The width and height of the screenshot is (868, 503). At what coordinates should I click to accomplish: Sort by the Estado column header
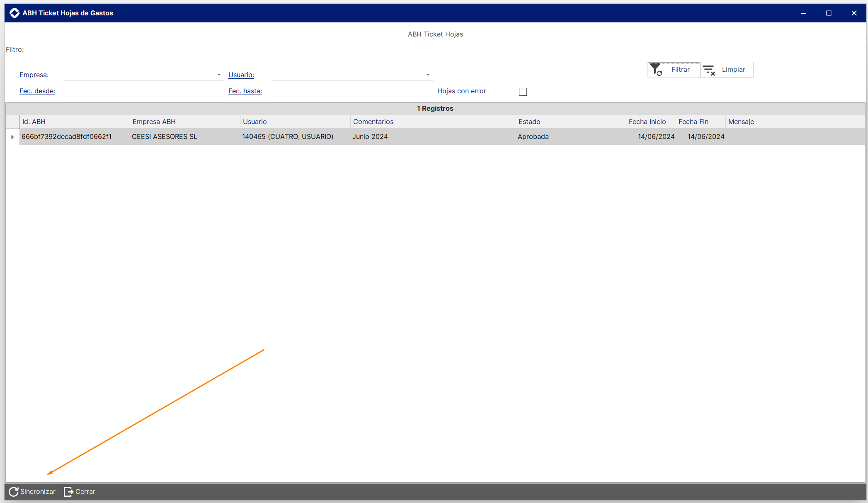529,121
